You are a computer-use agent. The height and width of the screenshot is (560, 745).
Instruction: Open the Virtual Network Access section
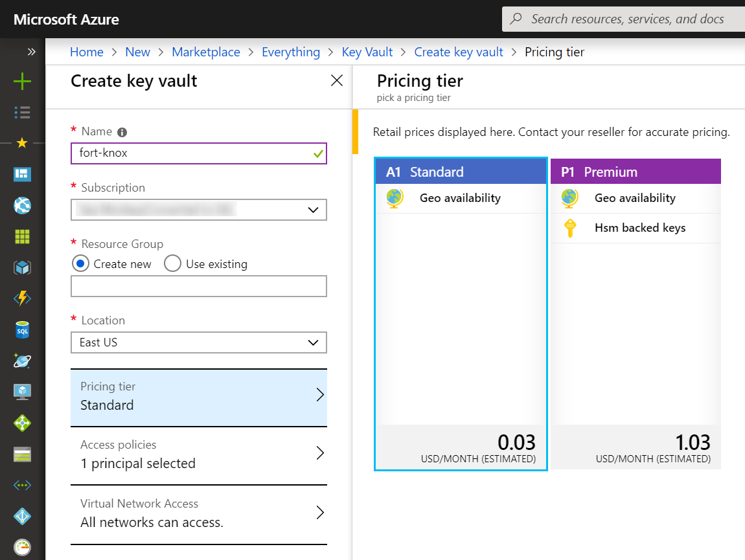[198, 513]
